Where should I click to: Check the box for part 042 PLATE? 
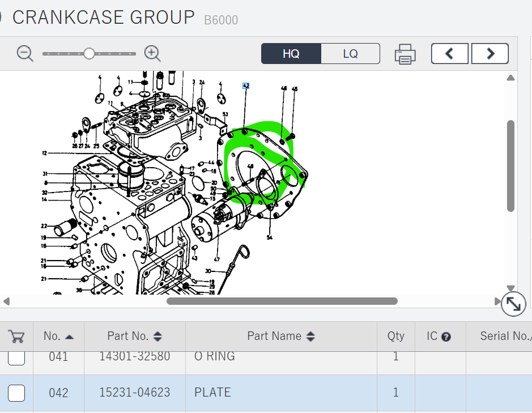(x=16, y=392)
